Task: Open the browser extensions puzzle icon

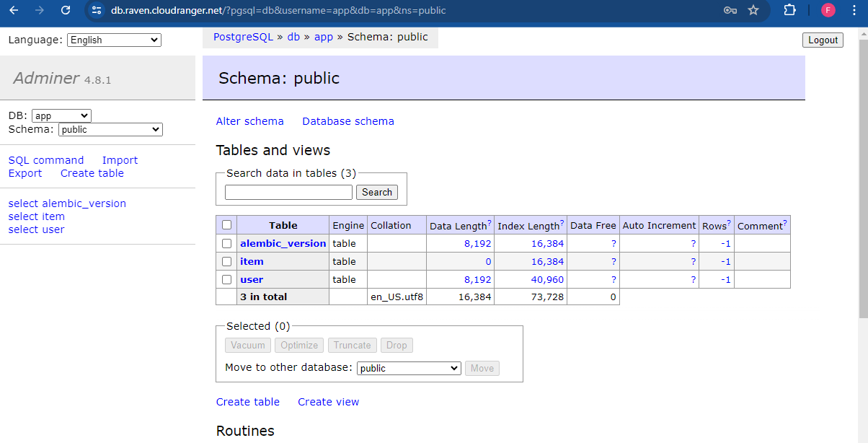Action: [x=790, y=10]
